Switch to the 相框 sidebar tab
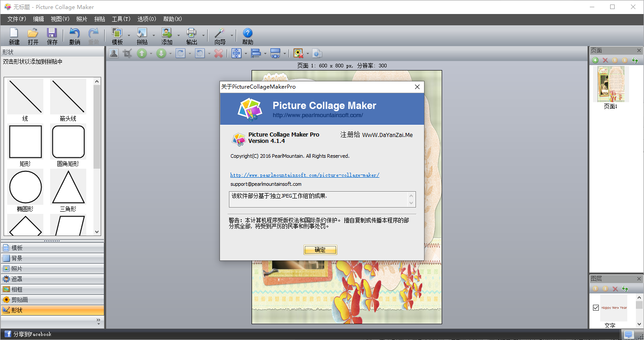644x340 pixels. coord(52,289)
